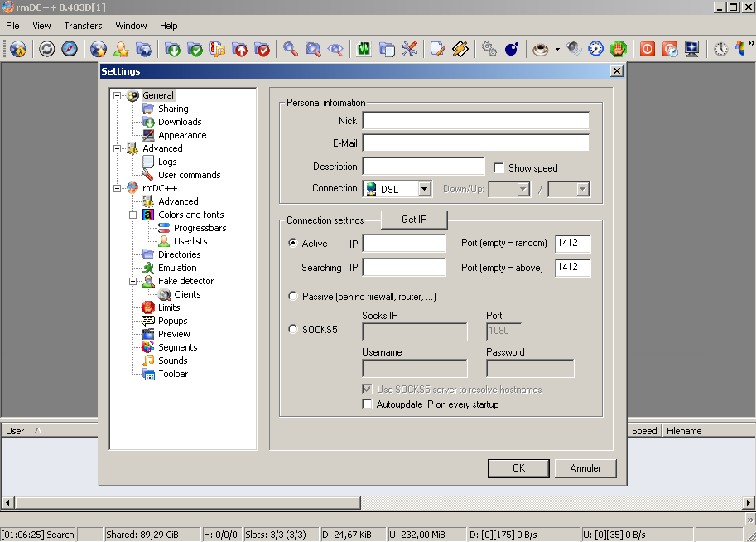Screen dimensions: 756x542
Task: Open Search Spy eye icon
Action: 335,49
